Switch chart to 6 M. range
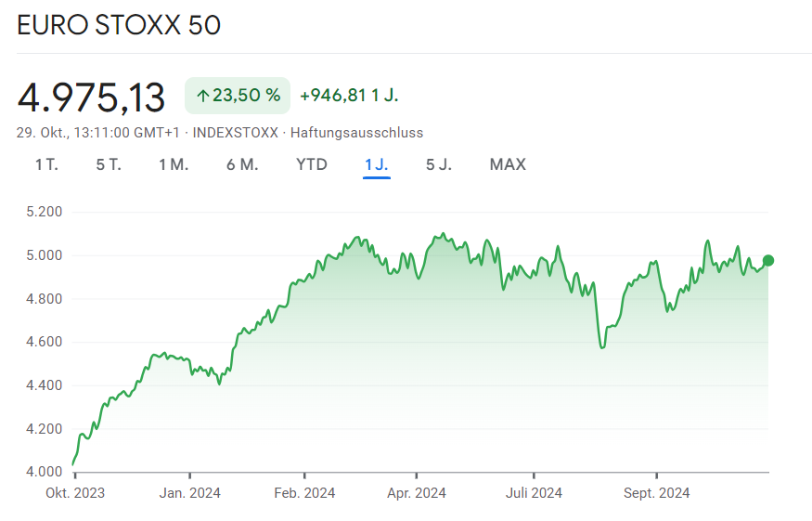The image size is (812, 521). click(242, 165)
